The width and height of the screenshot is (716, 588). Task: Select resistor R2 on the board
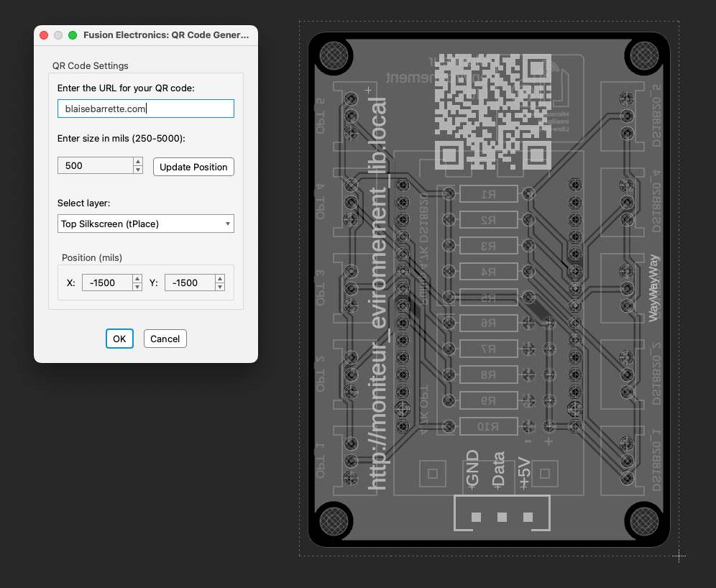click(489, 220)
